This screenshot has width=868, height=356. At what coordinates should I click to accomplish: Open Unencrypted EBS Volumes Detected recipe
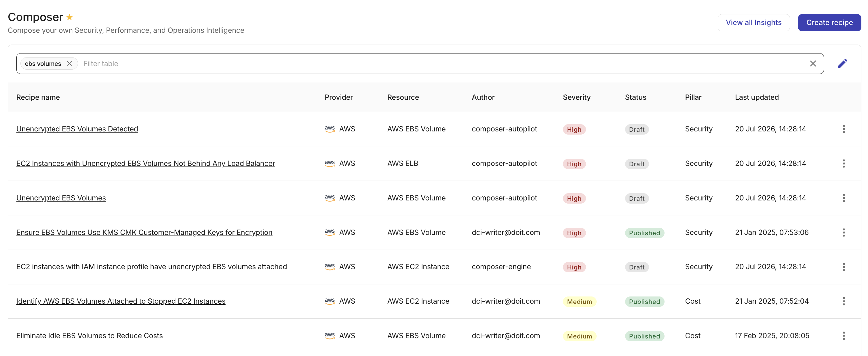(x=77, y=129)
